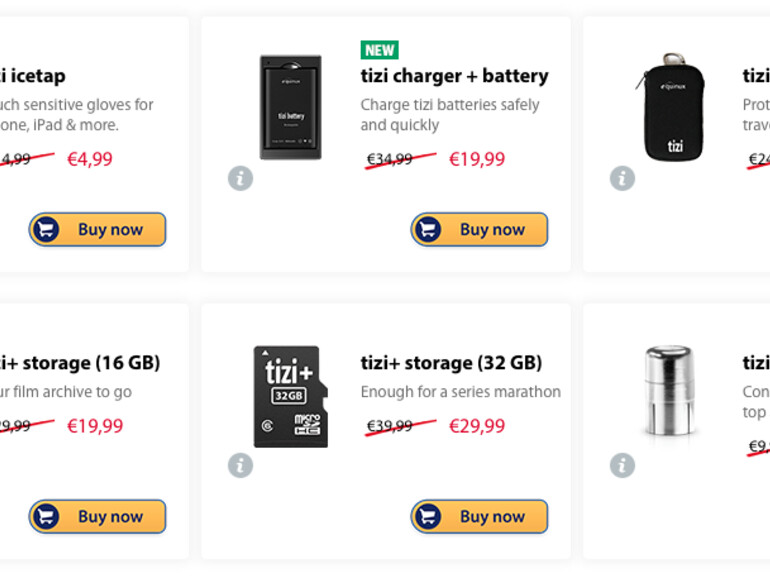This screenshot has width=770, height=578.
Task: Click the €29,99 sale price
Action: [477, 426]
